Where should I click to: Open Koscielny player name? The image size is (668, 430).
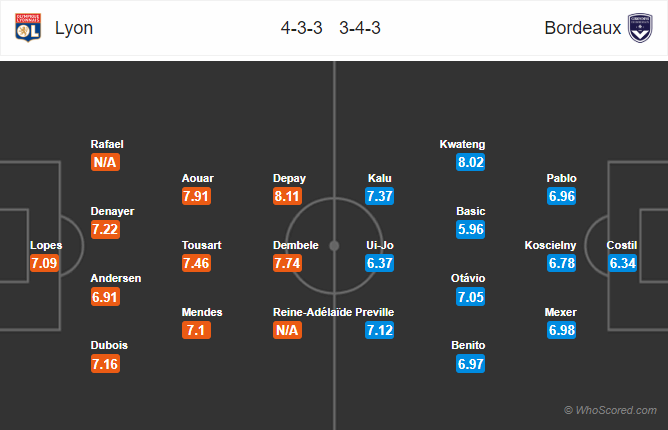click(550, 245)
